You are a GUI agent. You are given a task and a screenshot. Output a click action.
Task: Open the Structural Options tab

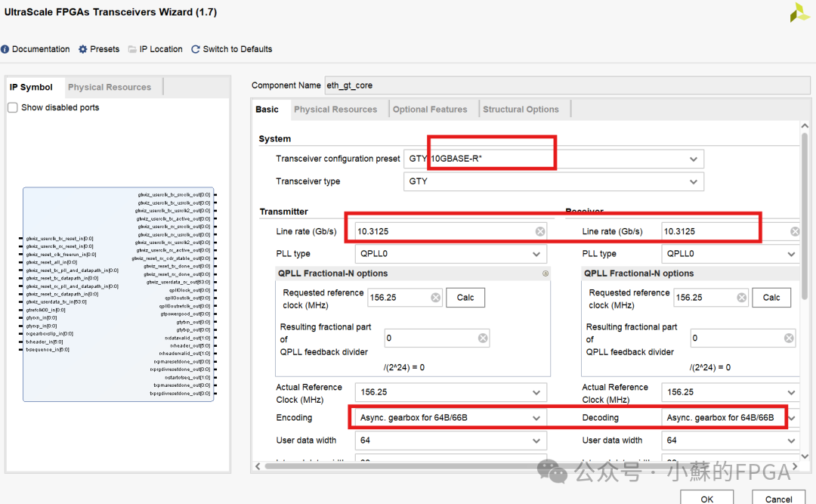click(x=521, y=110)
